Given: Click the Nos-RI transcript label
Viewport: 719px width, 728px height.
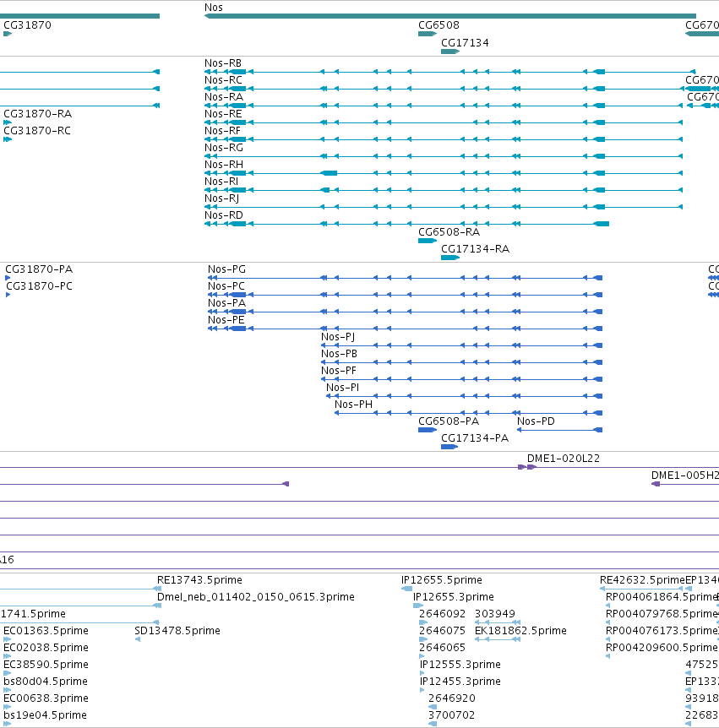Looking at the screenshot, I should 221,181.
